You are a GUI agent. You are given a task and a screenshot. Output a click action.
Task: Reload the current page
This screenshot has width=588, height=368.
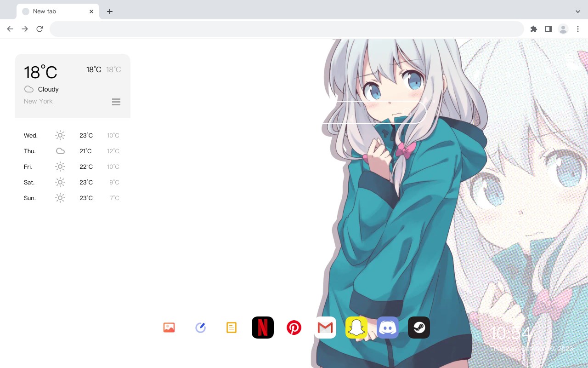[x=40, y=29]
